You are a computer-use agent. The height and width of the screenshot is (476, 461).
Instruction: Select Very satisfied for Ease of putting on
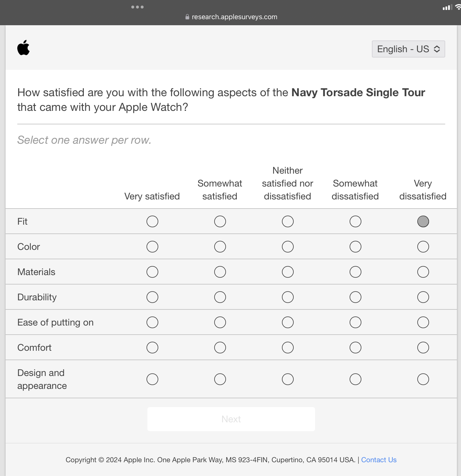point(152,322)
